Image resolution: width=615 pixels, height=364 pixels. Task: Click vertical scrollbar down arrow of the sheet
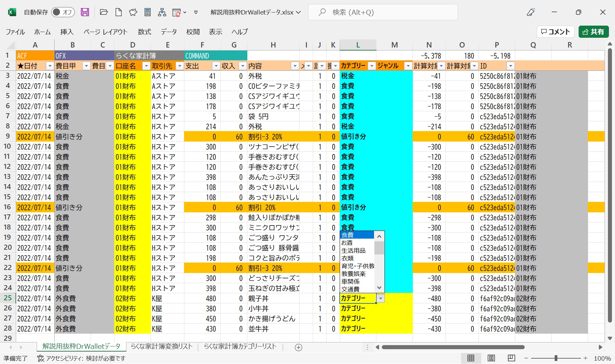[610, 338]
